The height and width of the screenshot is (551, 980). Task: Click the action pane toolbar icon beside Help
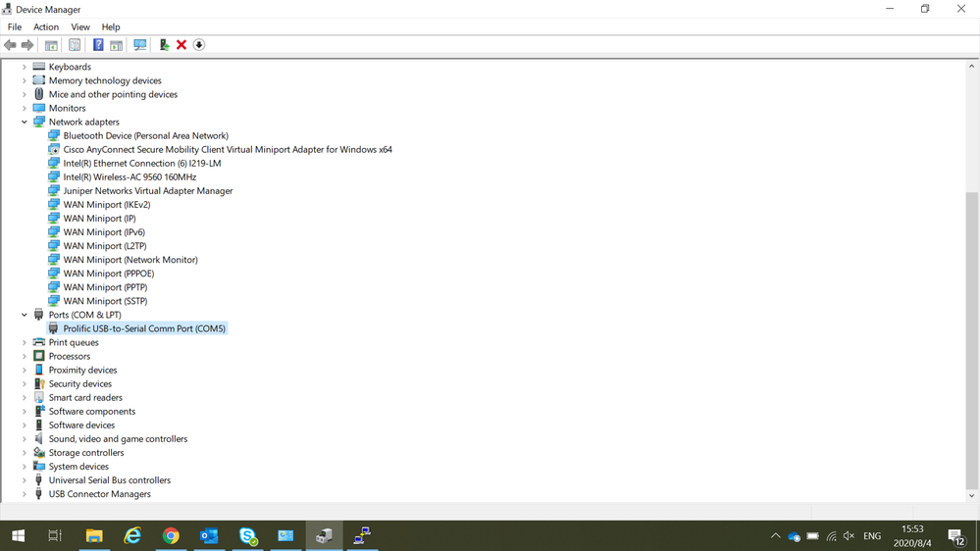(x=117, y=45)
